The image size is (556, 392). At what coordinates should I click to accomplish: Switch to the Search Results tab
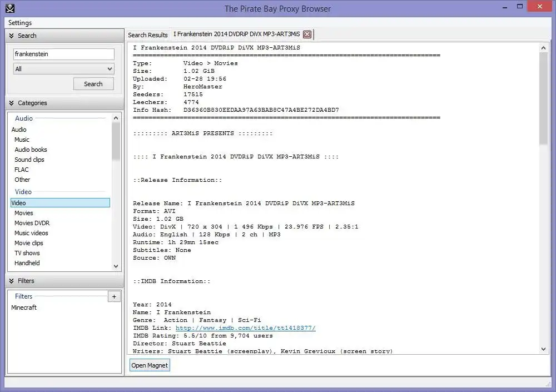tap(147, 35)
